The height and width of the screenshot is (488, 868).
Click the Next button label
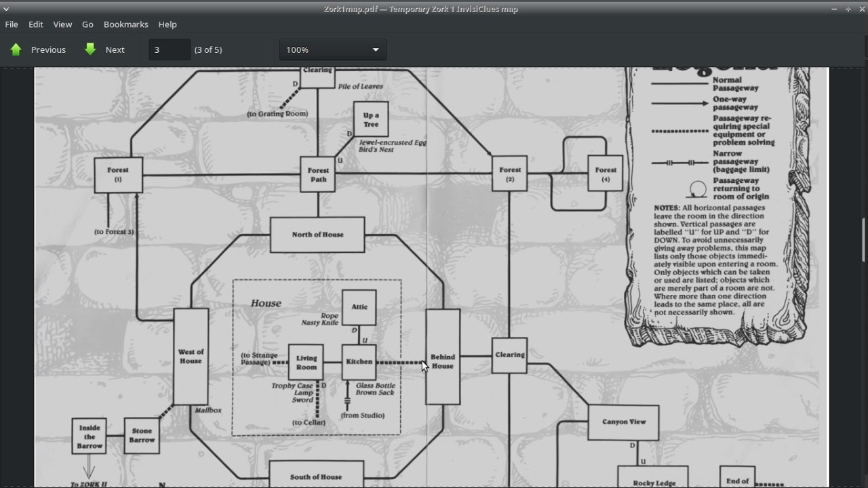[x=115, y=49]
